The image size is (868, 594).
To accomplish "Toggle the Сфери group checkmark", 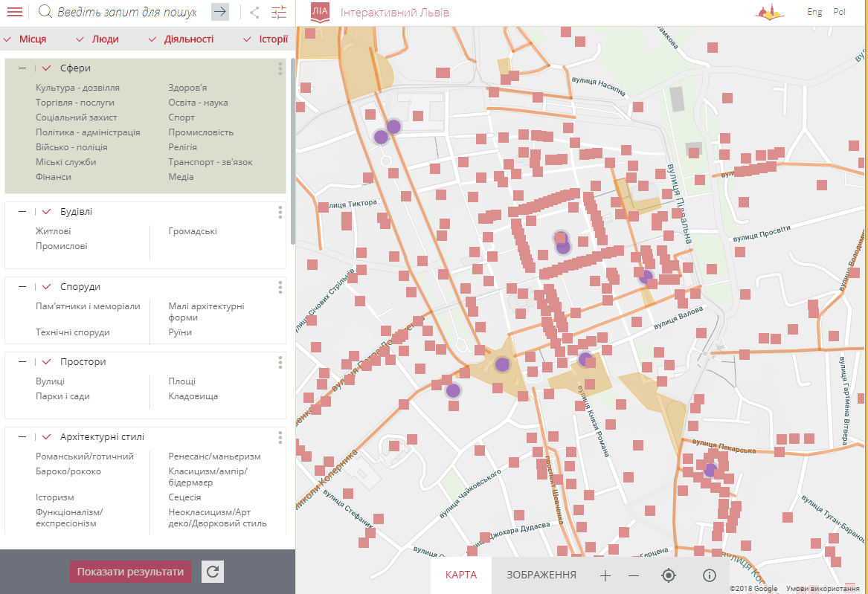I will point(46,68).
